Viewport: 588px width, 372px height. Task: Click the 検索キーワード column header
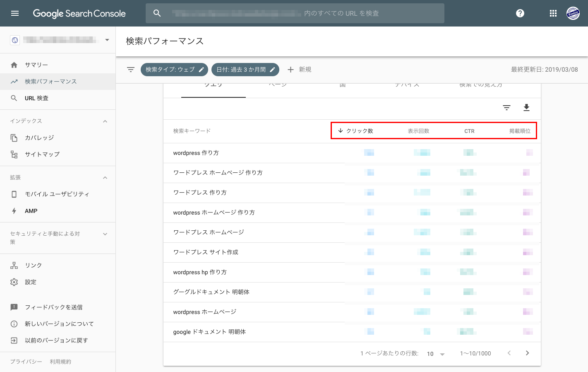click(x=192, y=131)
